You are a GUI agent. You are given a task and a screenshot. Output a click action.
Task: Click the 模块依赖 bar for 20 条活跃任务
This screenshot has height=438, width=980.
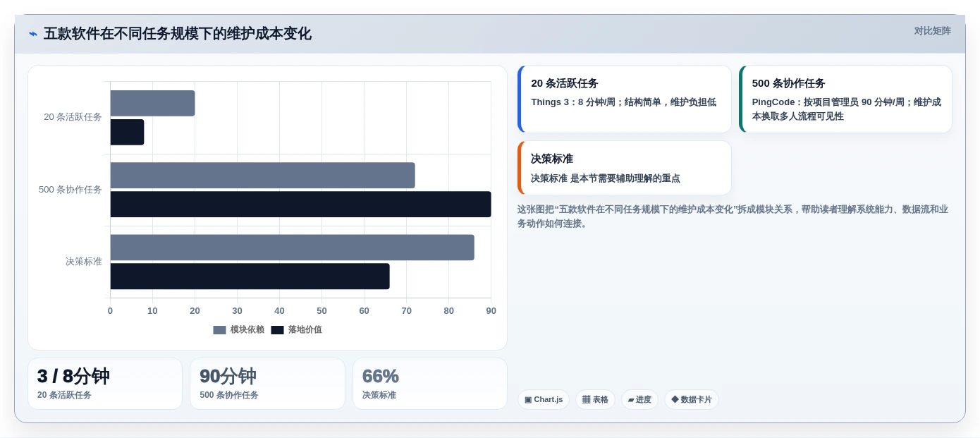(152, 104)
